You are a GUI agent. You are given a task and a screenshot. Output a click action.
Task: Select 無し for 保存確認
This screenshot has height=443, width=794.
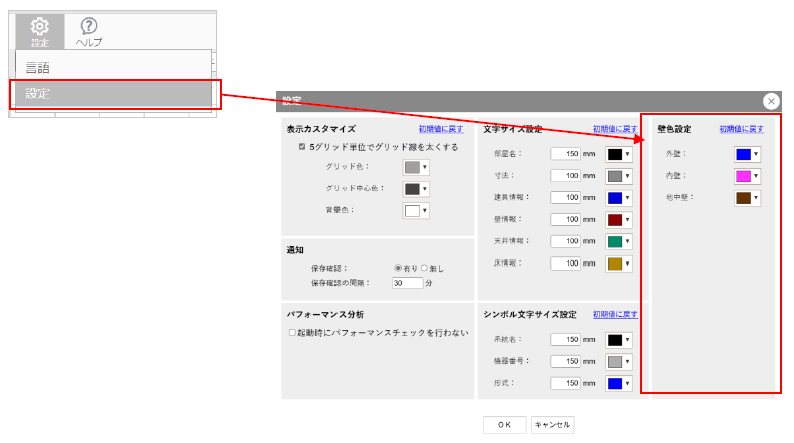424,268
